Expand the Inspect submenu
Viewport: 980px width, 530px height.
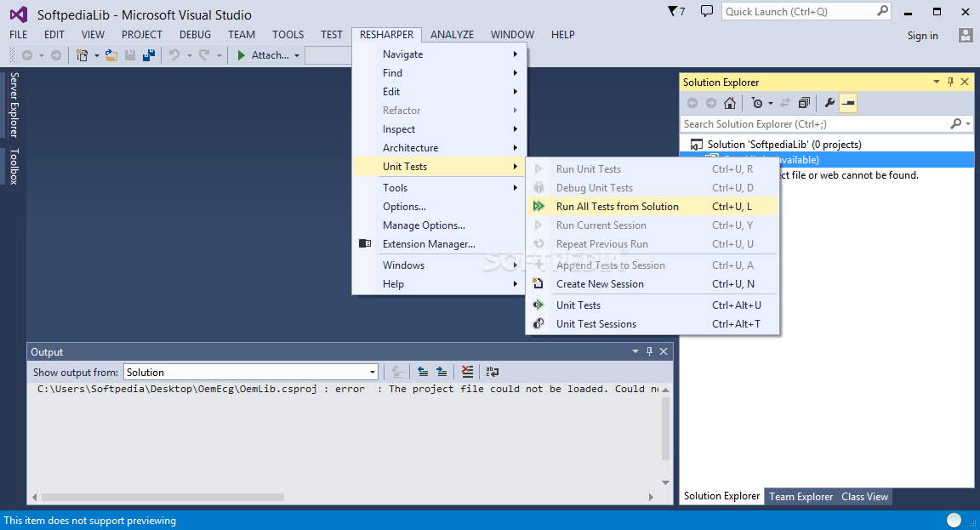[439, 129]
